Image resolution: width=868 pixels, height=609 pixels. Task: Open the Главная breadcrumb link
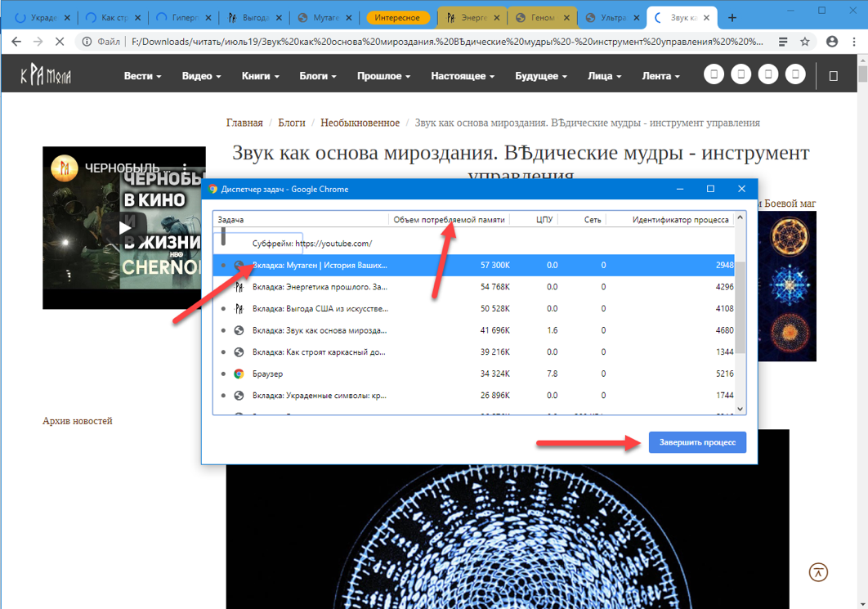tap(244, 123)
